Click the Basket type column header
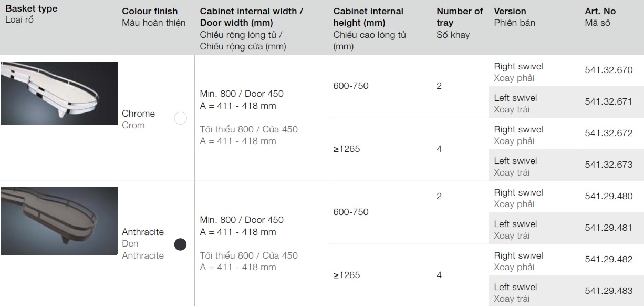The width and height of the screenshot is (644, 307). click(x=32, y=9)
